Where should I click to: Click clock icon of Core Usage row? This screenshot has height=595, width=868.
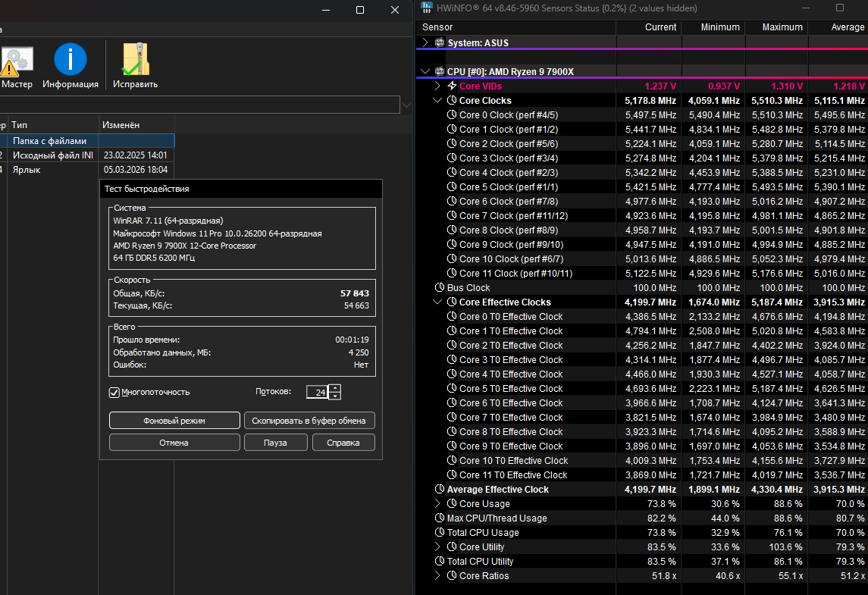coord(452,503)
